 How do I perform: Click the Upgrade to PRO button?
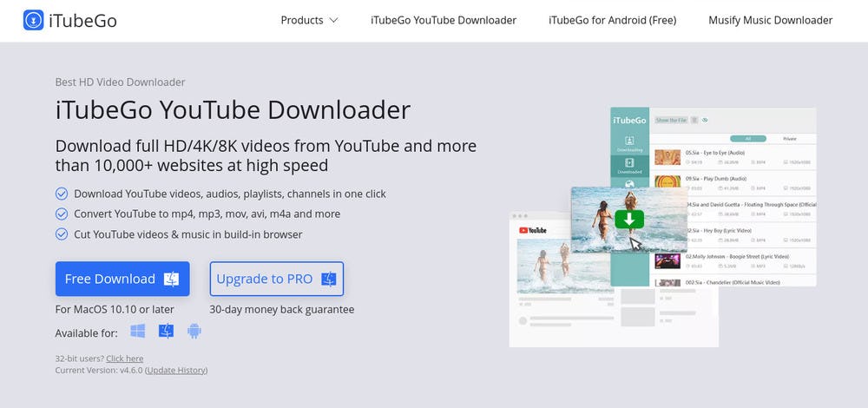click(276, 279)
